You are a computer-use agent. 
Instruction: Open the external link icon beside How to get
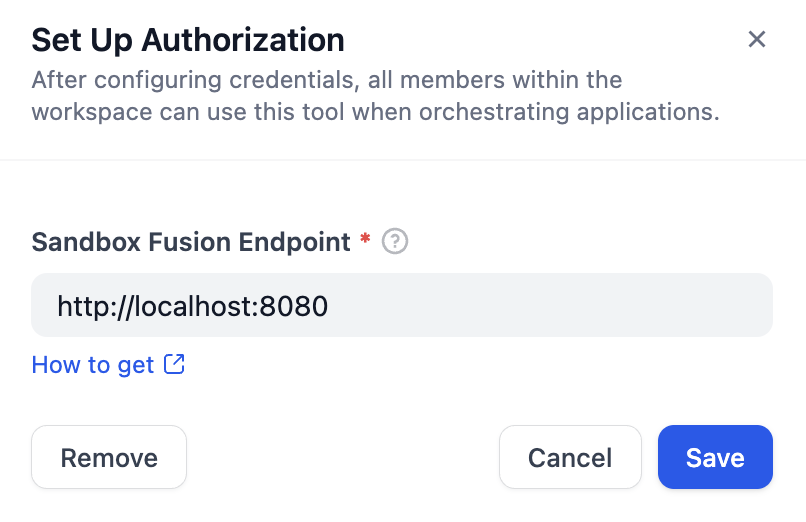click(174, 364)
